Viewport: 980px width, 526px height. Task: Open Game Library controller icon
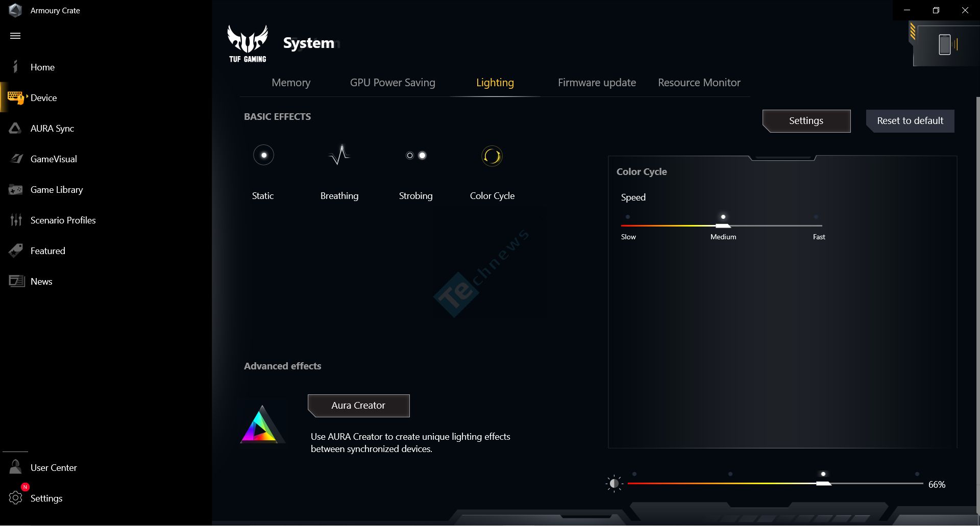pos(15,190)
